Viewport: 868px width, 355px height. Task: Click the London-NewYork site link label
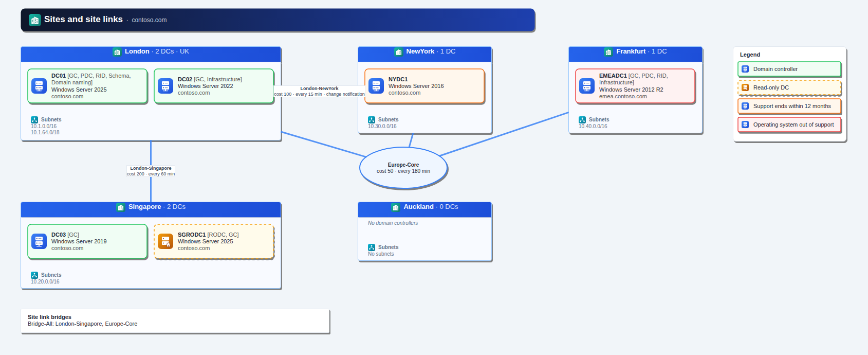pyautogui.click(x=319, y=92)
